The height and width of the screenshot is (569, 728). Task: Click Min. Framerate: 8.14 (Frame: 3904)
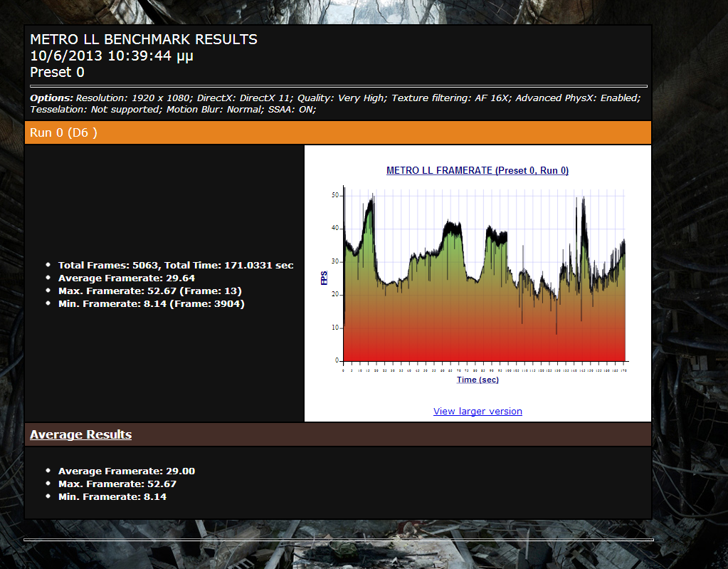(x=152, y=304)
